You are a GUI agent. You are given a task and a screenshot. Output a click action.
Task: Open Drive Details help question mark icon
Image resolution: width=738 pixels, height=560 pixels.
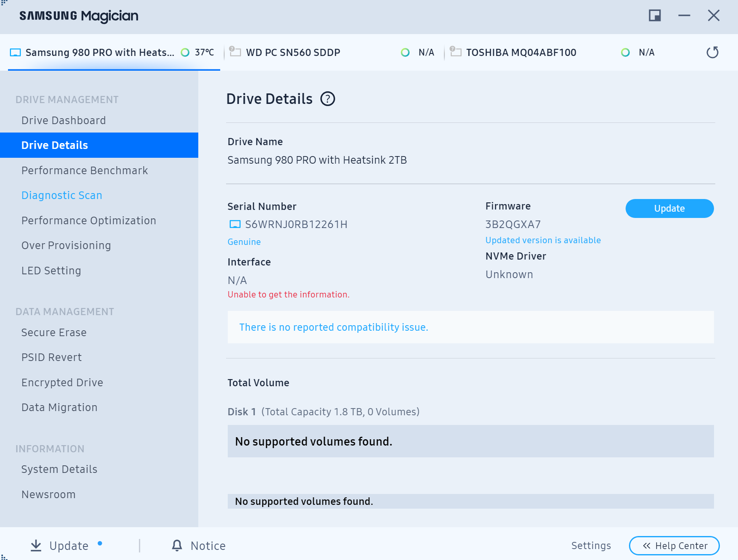(328, 99)
